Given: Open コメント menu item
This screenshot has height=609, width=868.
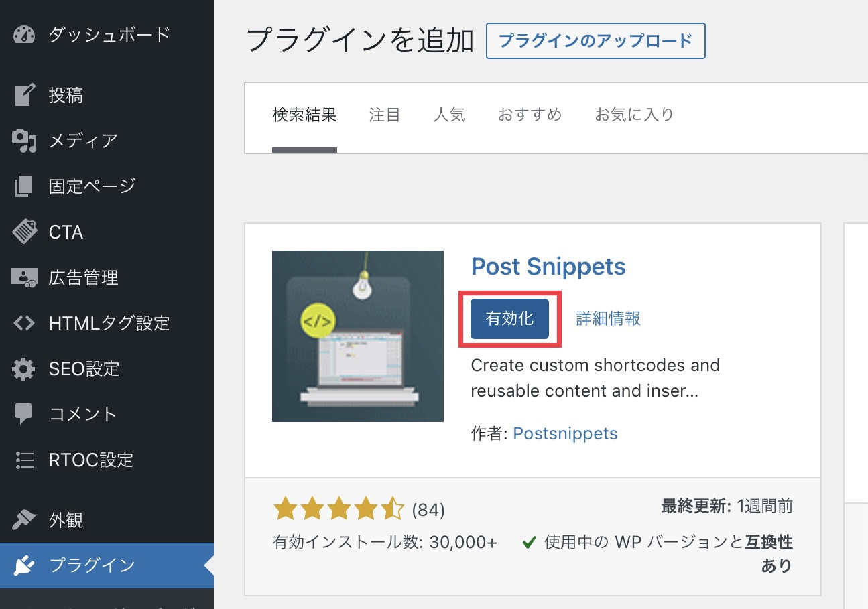Looking at the screenshot, I should tap(107, 414).
